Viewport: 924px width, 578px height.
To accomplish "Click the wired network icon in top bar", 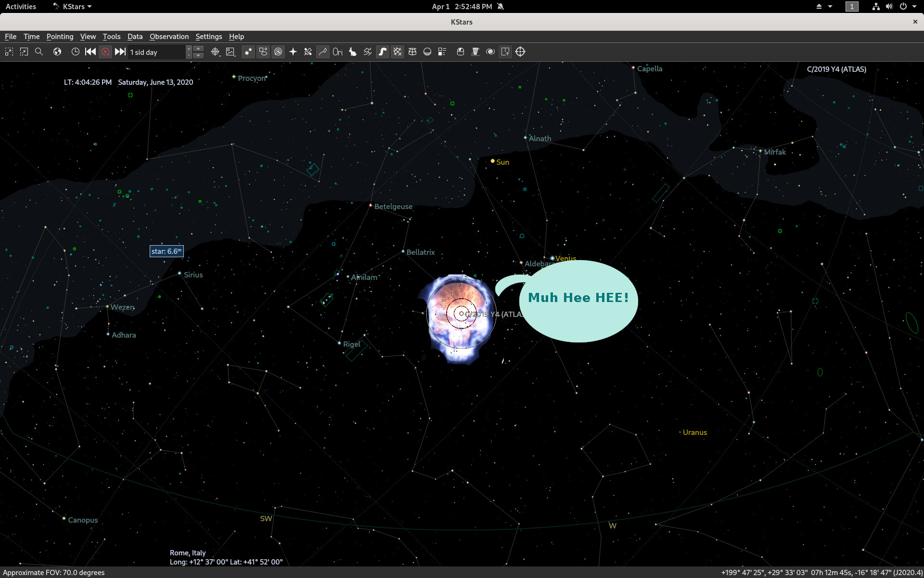I will (876, 6).
